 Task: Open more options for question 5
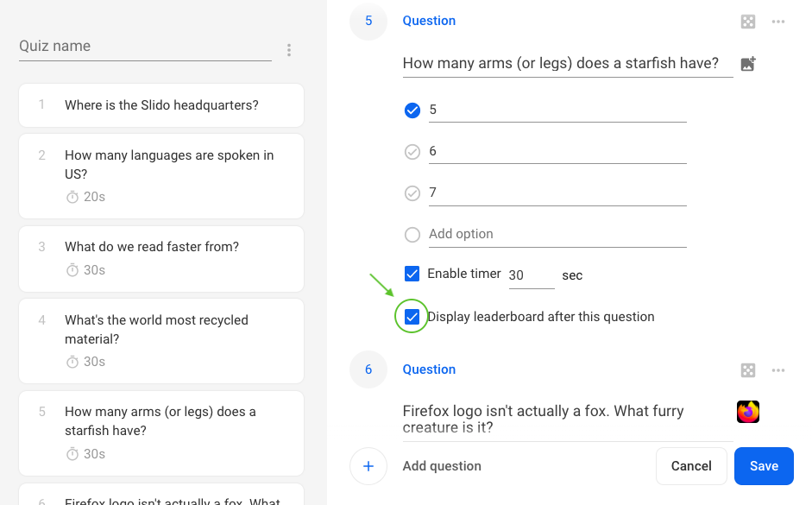[x=777, y=22]
